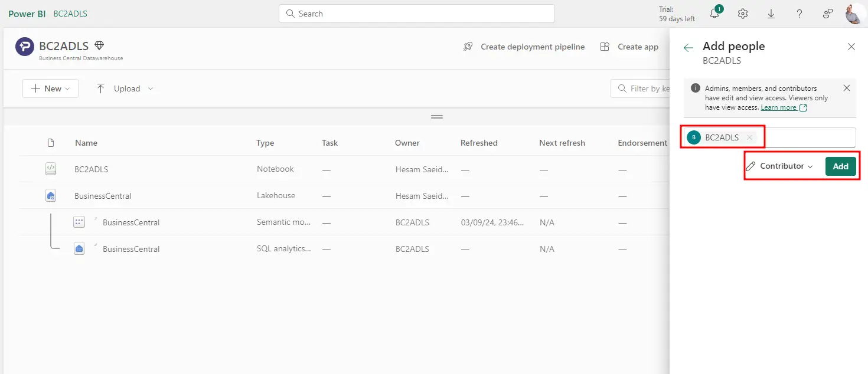Click the Next refresh column header
The width and height of the screenshot is (868, 374).
click(x=562, y=143)
